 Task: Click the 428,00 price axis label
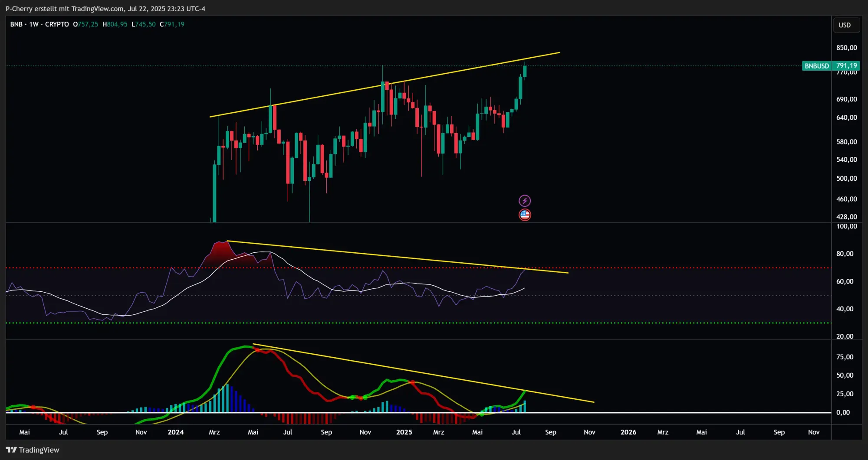(x=846, y=217)
